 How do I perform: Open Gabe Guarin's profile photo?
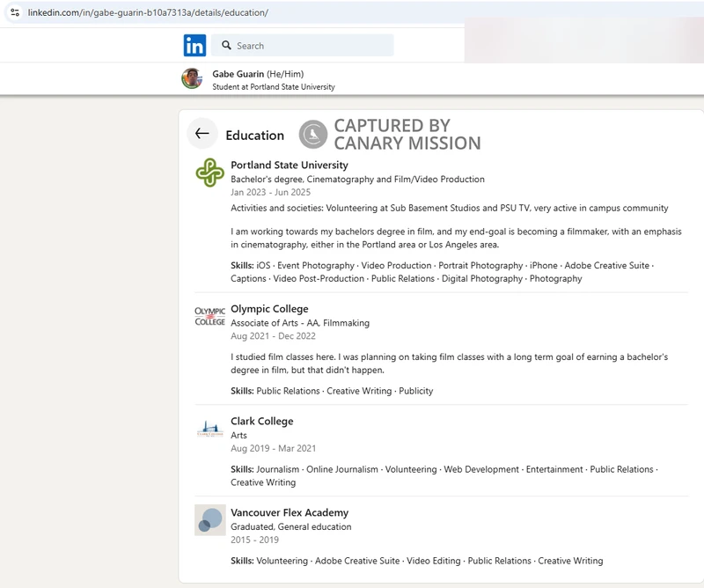pyautogui.click(x=192, y=78)
